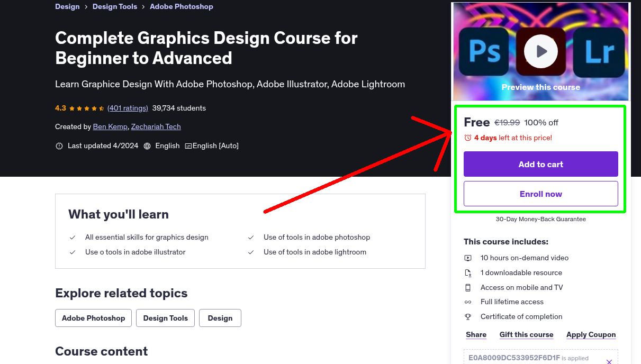Open the Adobe Photoshop breadcrumb link

(x=182, y=7)
